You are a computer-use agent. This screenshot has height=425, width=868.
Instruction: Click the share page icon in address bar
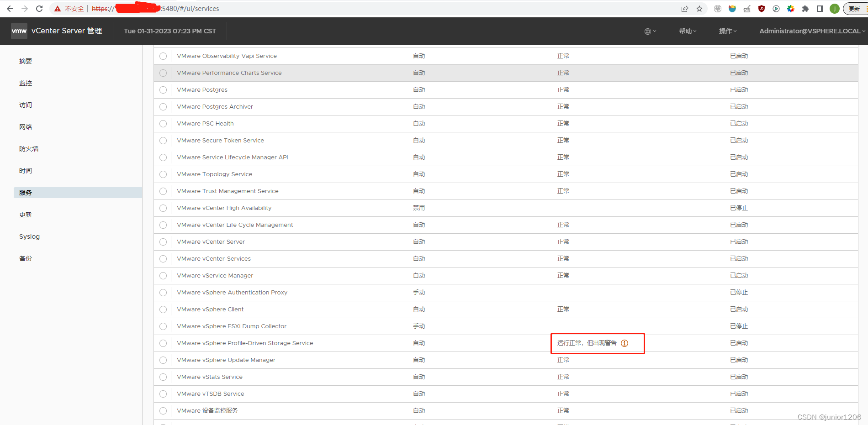click(685, 9)
